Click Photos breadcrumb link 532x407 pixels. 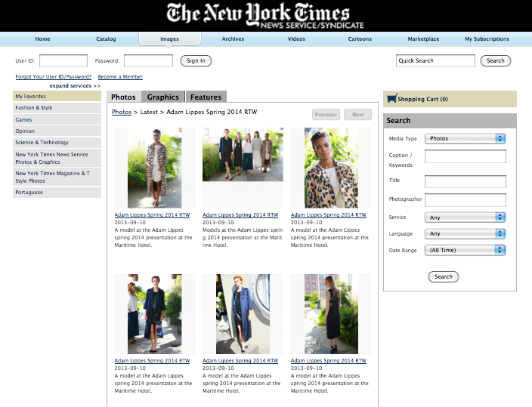pyautogui.click(x=122, y=112)
